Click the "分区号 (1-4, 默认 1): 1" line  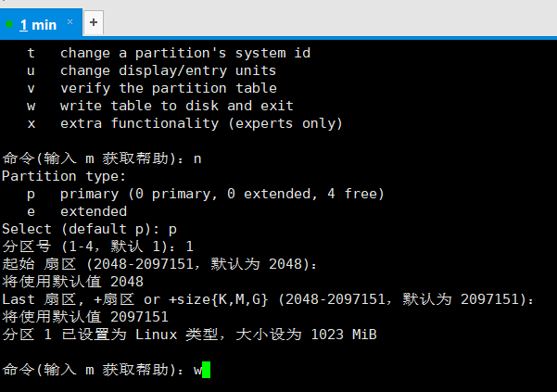click(x=97, y=247)
